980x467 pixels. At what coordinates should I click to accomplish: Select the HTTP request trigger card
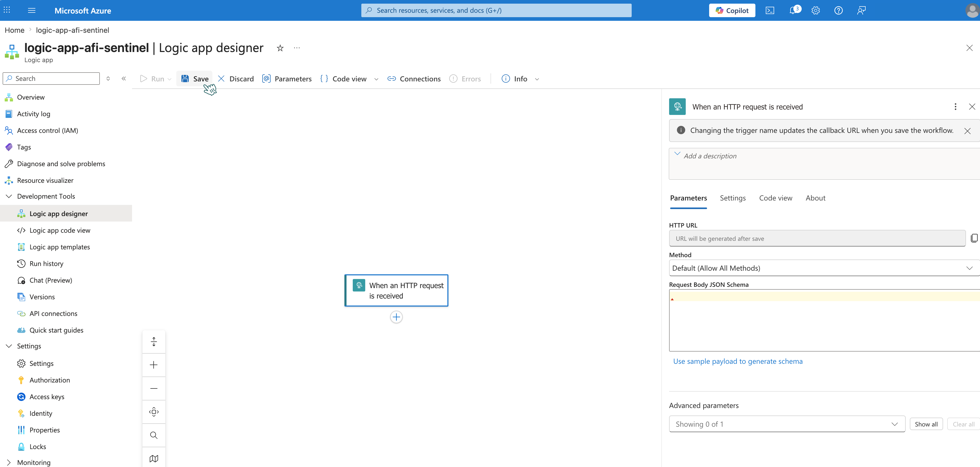click(x=396, y=290)
